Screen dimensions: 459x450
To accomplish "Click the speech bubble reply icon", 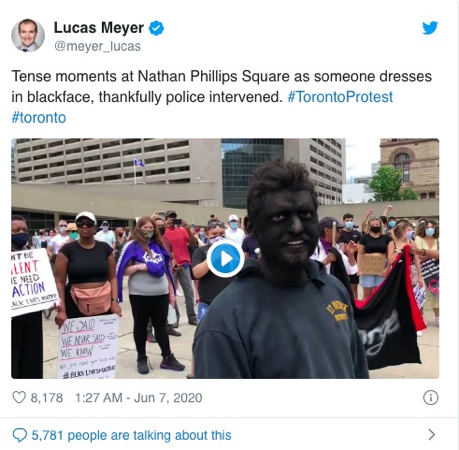I will click(20, 435).
